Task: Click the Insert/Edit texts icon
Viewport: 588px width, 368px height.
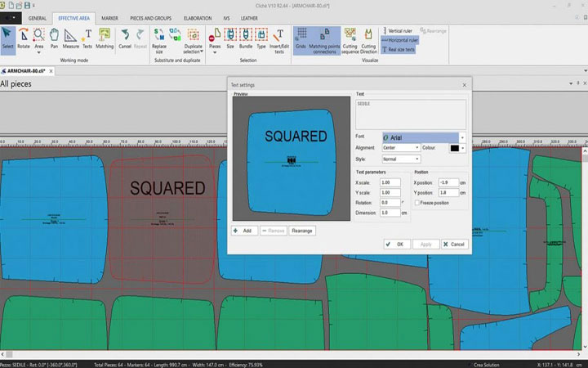Action: tap(279, 37)
